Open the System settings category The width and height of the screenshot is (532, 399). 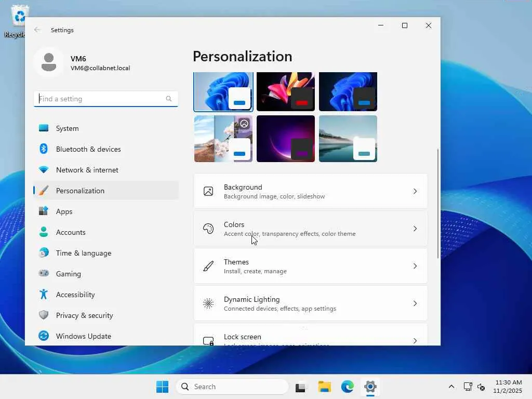(106, 128)
